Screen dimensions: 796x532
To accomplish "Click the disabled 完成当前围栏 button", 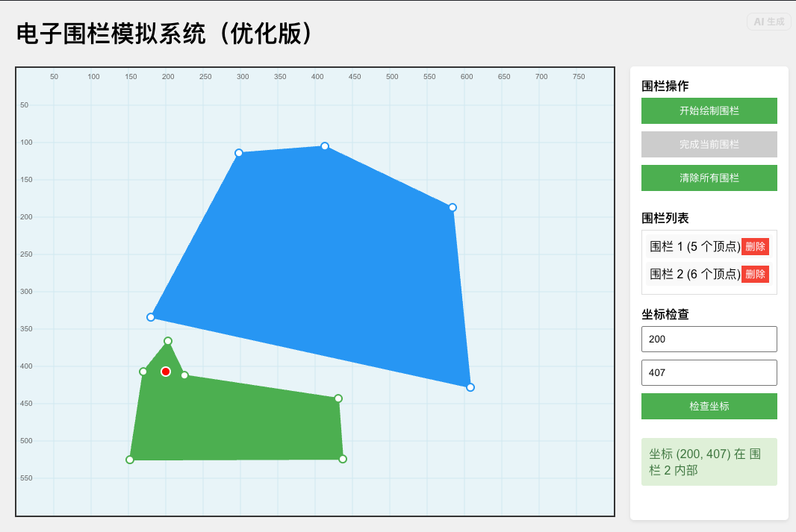I will (x=709, y=144).
